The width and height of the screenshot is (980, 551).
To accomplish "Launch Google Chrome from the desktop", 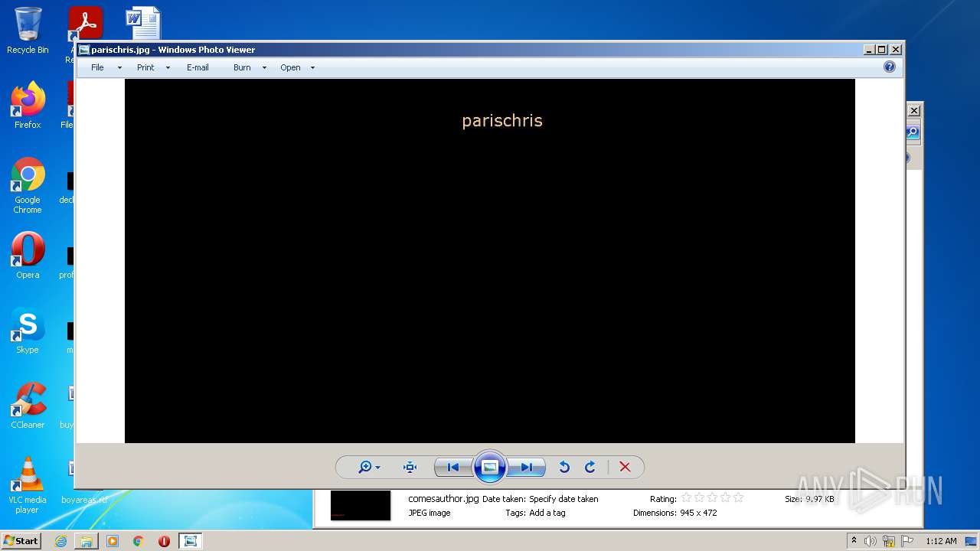I will pyautogui.click(x=28, y=185).
